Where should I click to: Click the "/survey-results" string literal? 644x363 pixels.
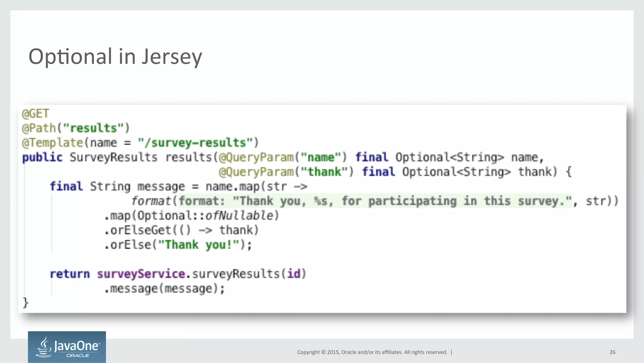click(x=195, y=143)
